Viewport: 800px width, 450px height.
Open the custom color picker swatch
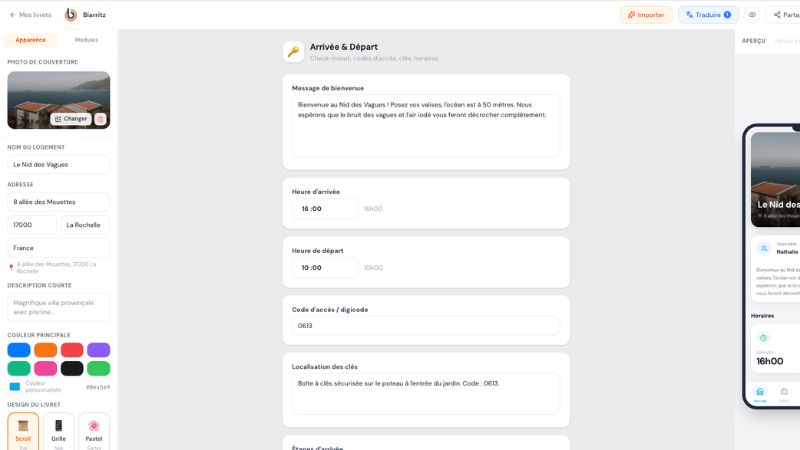click(x=15, y=387)
